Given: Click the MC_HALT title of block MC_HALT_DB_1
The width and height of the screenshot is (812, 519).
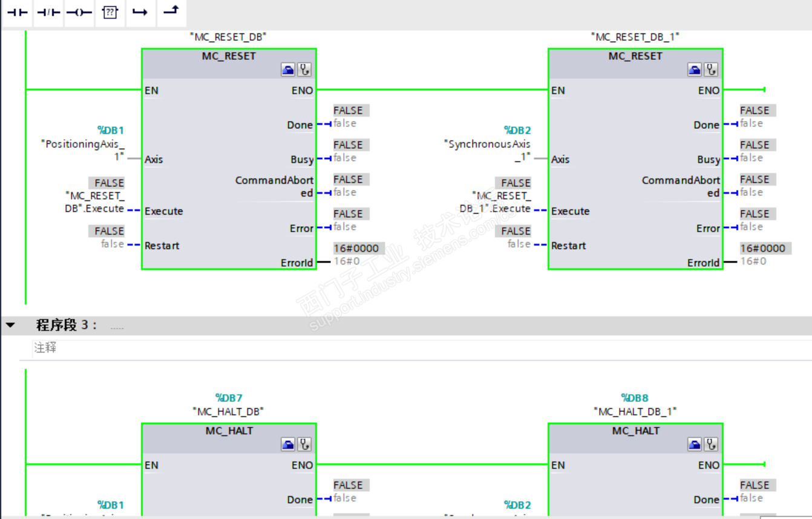Looking at the screenshot, I should click(635, 431).
